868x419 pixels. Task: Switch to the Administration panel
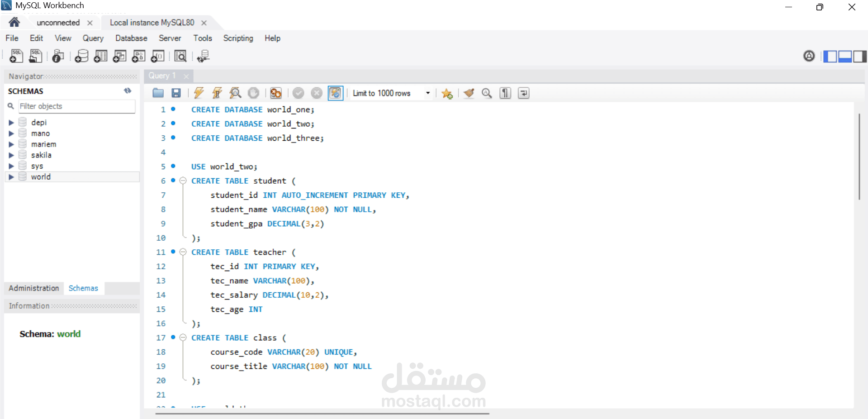click(x=33, y=288)
